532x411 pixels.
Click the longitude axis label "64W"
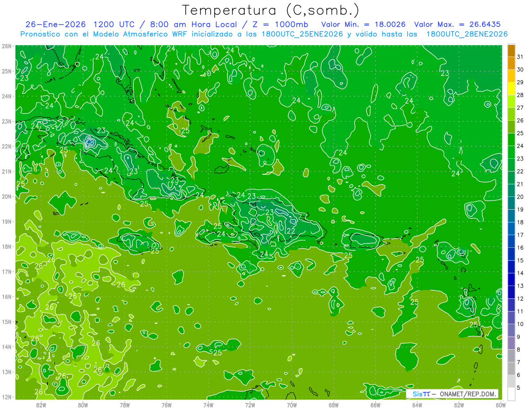pyautogui.click(x=417, y=405)
